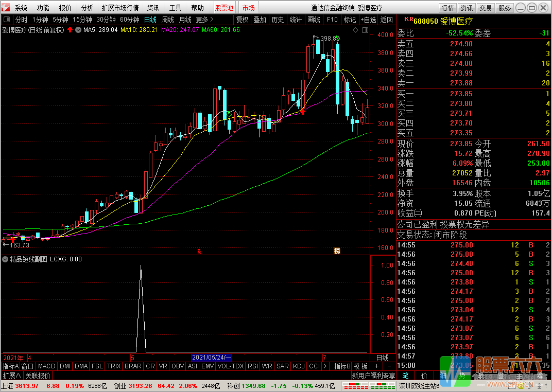This screenshot has width=552, height=392.
Task: Select the 1分钟 period
Action: (x=40, y=20)
